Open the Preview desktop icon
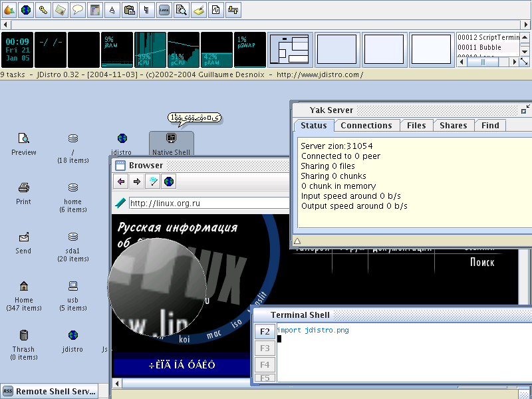 click(24, 144)
